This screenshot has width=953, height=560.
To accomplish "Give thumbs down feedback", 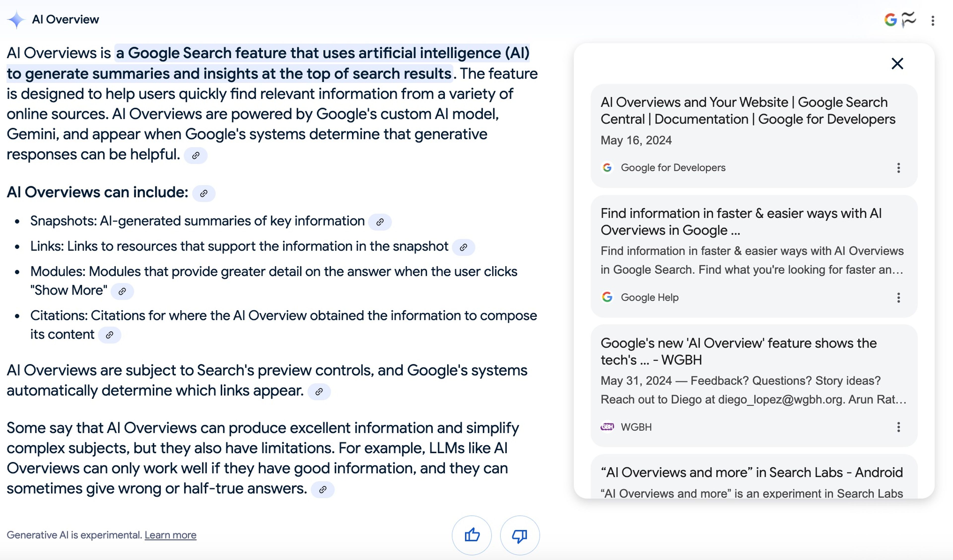I will (x=520, y=535).
